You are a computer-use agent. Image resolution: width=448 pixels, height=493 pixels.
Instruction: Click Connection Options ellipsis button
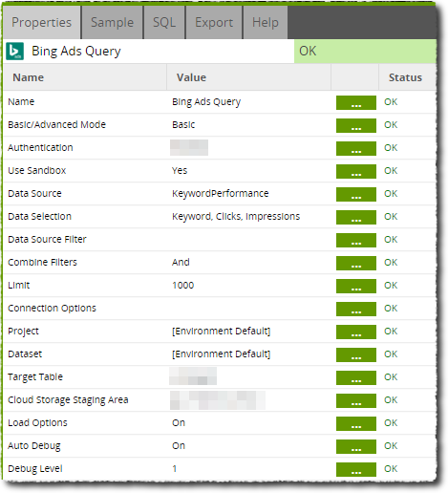pos(356,309)
